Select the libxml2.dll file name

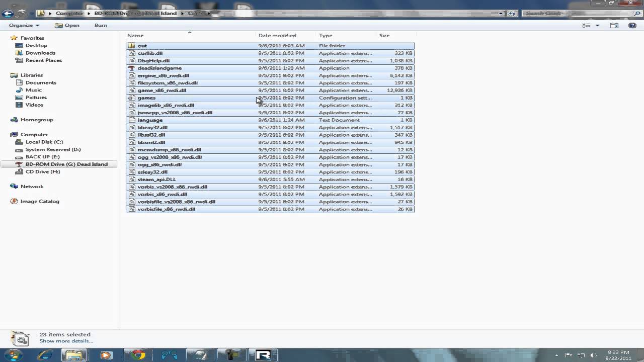point(151,142)
